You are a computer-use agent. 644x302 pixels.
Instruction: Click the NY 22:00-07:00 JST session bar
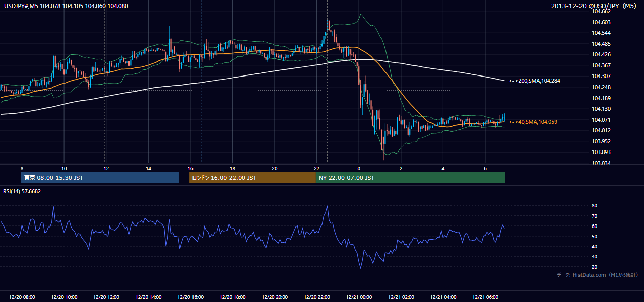411,178
